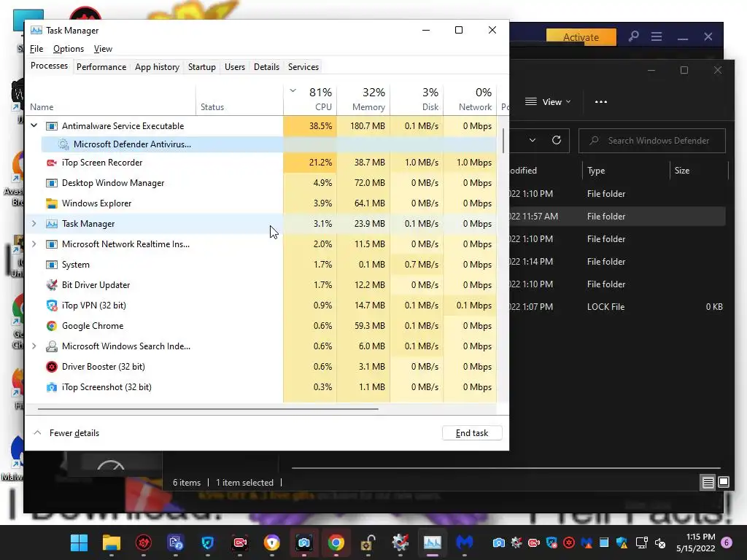
Task: Click the Google Chrome process icon
Action: [52, 326]
